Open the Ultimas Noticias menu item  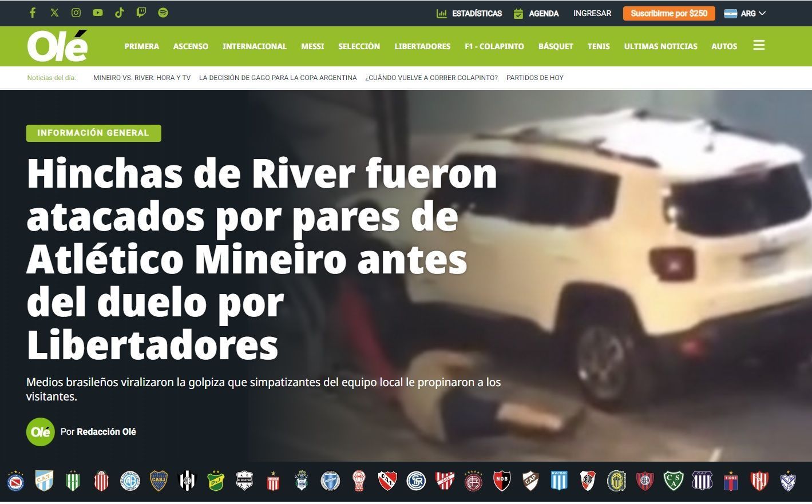[x=660, y=46]
